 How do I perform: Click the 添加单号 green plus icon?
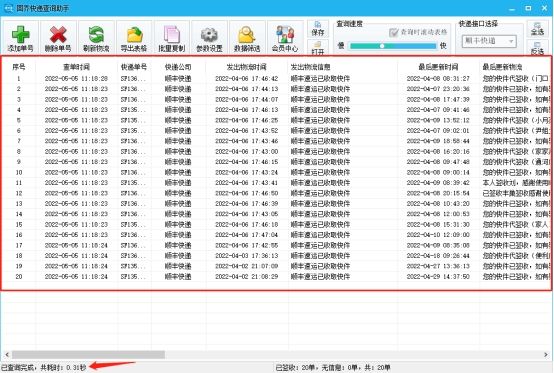(x=21, y=35)
